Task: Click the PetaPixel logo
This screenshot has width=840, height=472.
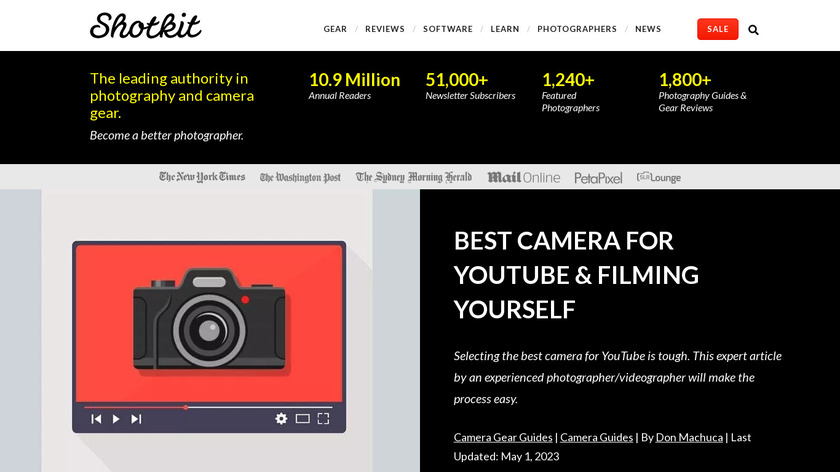Action: pos(598,178)
